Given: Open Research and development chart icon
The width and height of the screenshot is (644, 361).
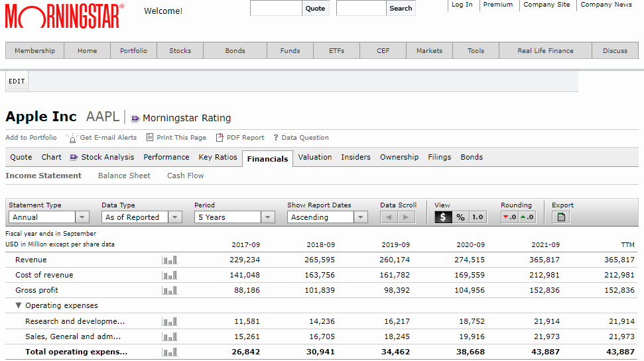Looking at the screenshot, I should 170,322.
